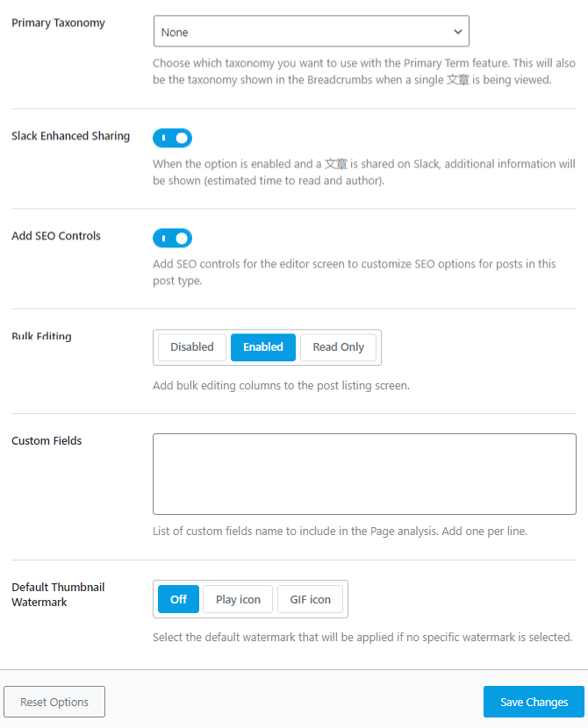Click the Add SEO Controls label
The width and height of the screenshot is (588, 728).
click(x=56, y=236)
